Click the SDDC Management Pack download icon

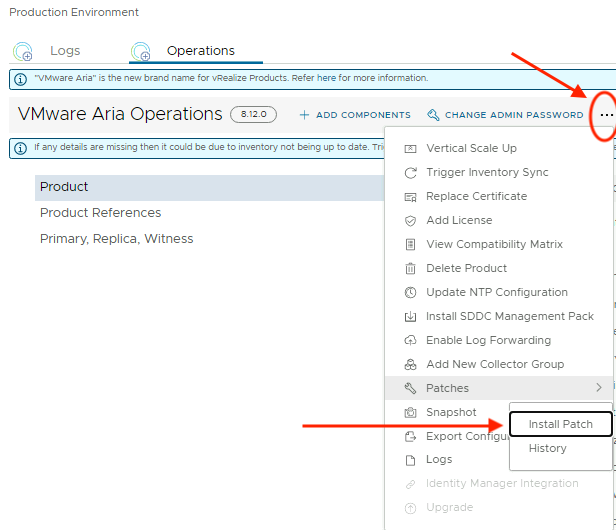(x=410, y=316)
